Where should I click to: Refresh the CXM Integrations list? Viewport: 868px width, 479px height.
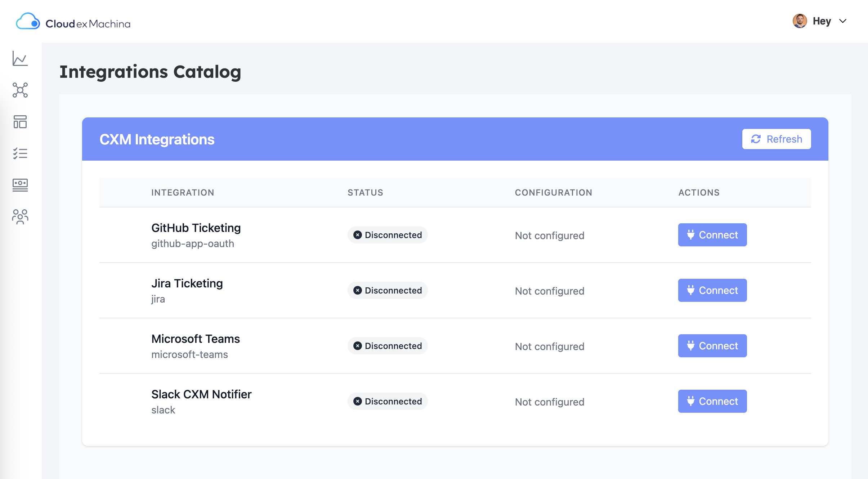tap(777, 139)
